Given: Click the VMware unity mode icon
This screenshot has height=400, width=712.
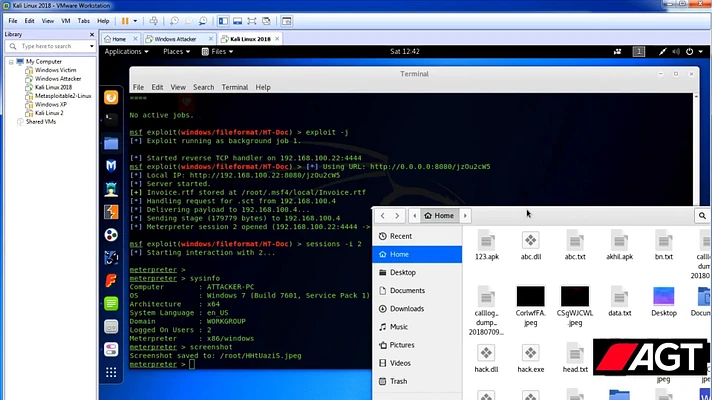Looking at the screenshot, I should pyautogui.click(x=267, y=21).
